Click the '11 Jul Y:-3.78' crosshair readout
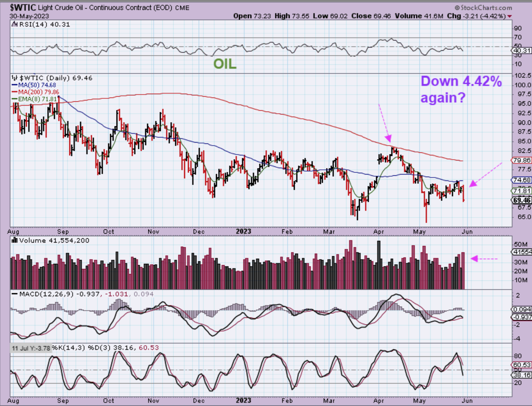Viewport: 532px width, 406px height. (x=31, y=348)
